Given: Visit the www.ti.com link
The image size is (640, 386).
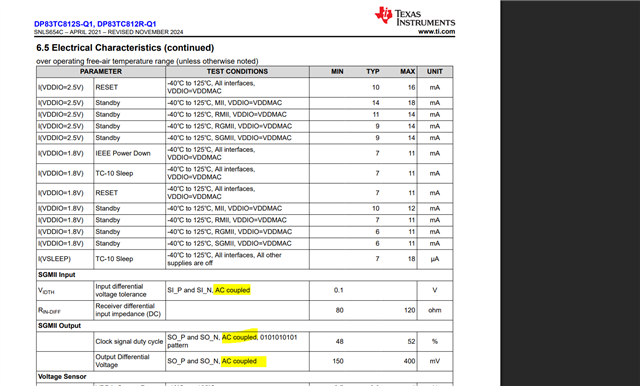Looking at the screenshot, I should coord(436,31).
